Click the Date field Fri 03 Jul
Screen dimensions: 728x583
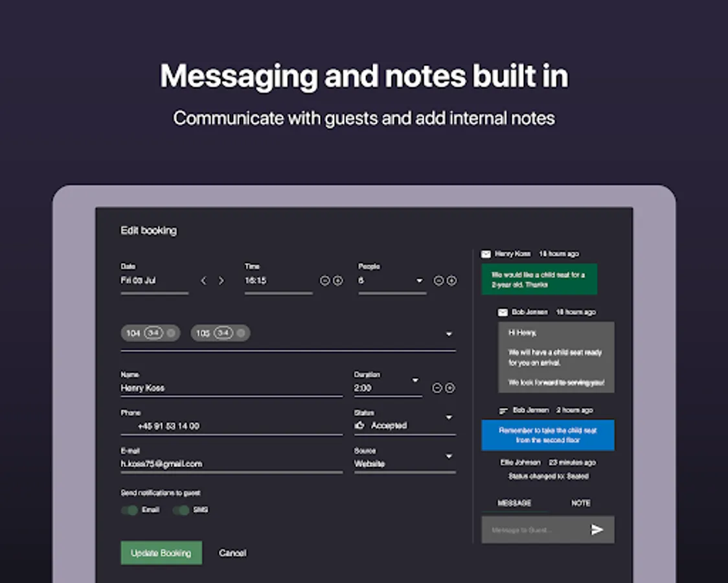click(x=155, y=280)
